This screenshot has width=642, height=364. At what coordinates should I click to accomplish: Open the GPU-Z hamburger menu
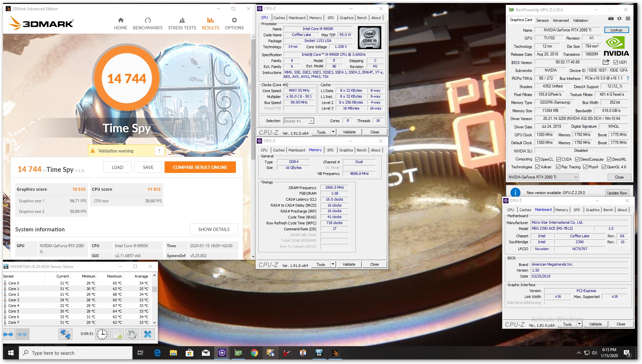click(x=628, y=19)
